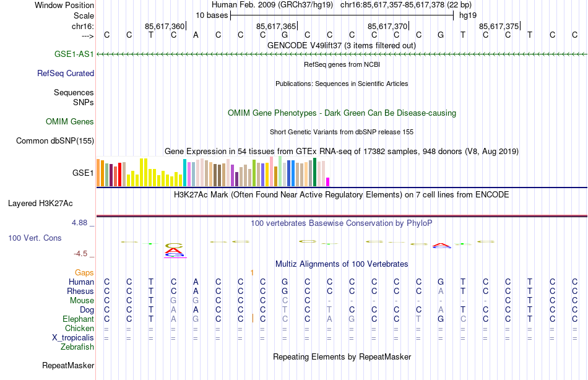Click the Human Feb. 2009 (GRCh37/hg19) assembly text
This screenshot has height=380, width=588.
[x=272, y=5]
